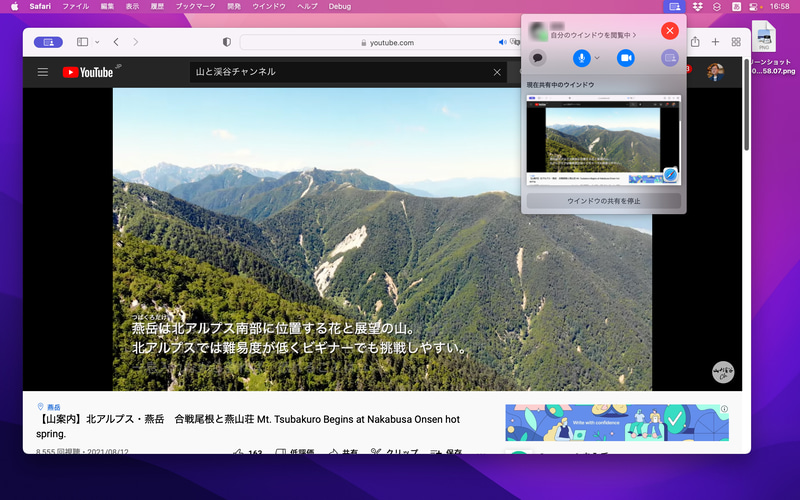This screenshot has width=800, height=500.
Task: Show the tab overview grid
Action: (736, 42)
